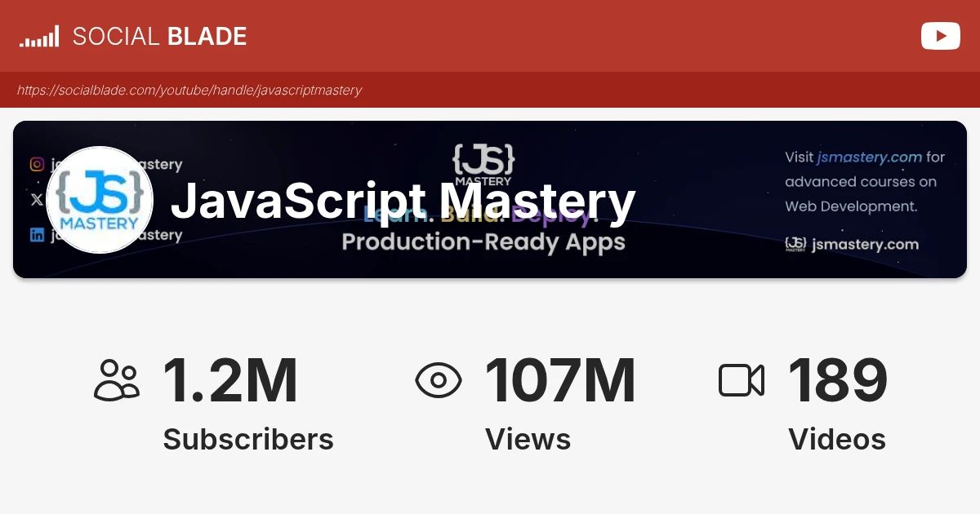
Task: Click the blue jsmastery.com link in banner
Action: 870,157
